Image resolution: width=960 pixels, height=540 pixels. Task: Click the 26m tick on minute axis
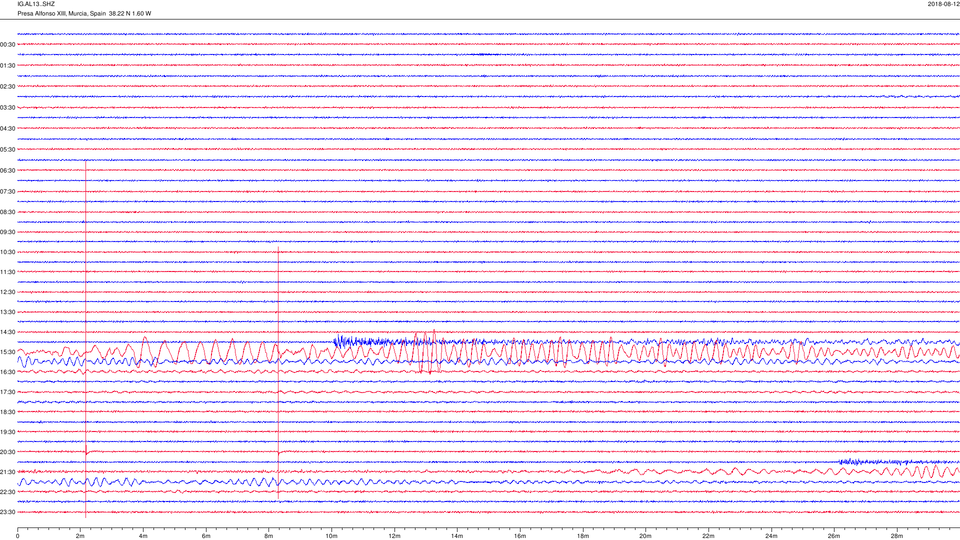point(834,536)
